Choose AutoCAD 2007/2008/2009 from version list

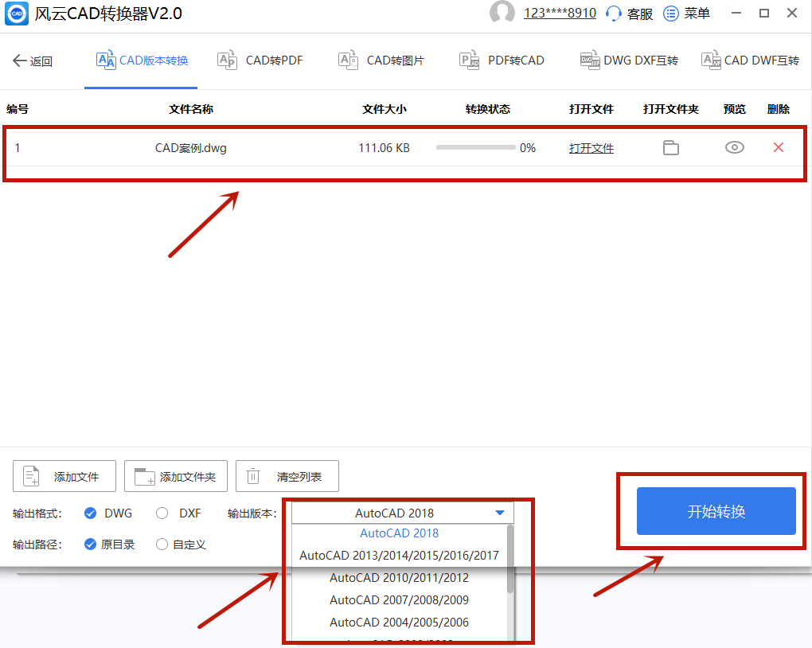point(400,599)
